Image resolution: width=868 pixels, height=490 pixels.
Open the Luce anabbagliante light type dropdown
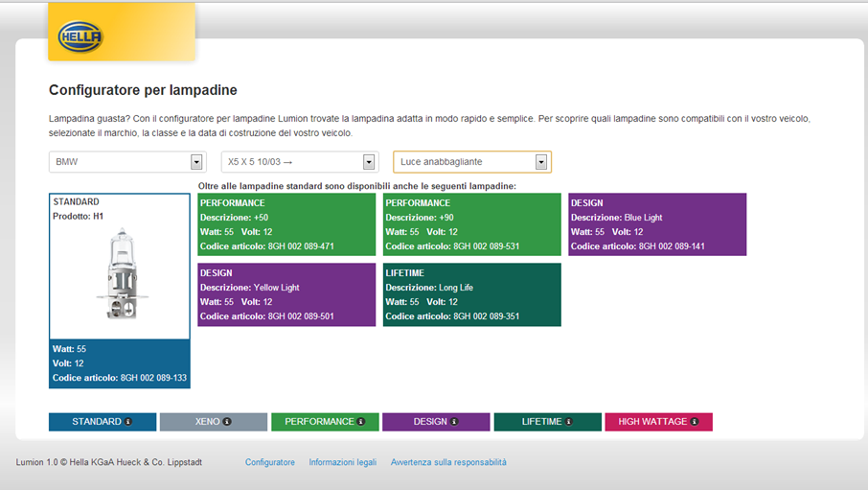click(540, 162)
